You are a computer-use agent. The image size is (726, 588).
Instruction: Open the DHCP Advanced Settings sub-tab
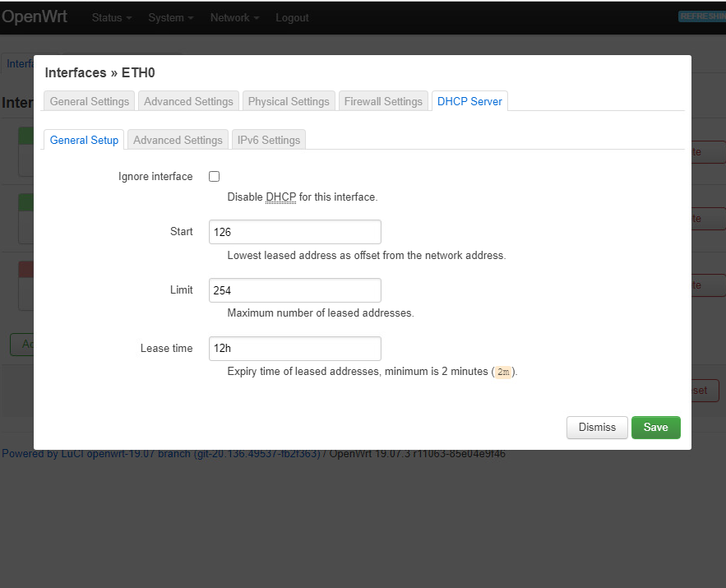pos(177,140)
